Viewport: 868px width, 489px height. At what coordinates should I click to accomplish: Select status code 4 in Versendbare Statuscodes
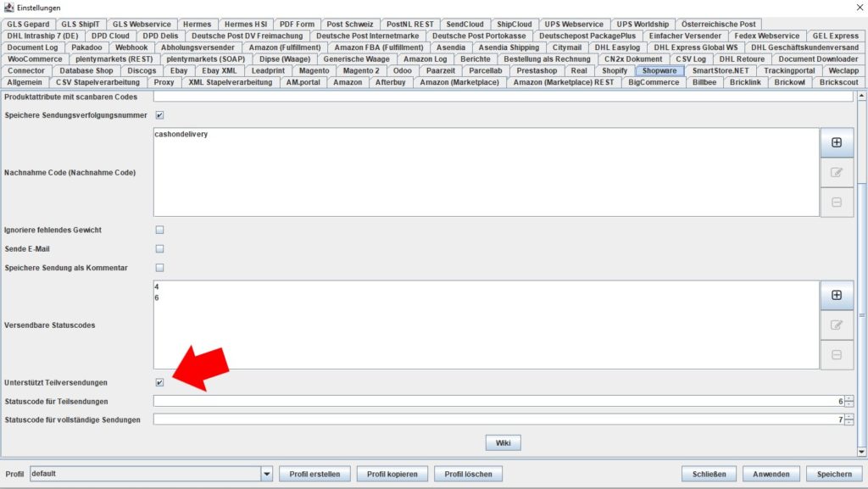157,286
